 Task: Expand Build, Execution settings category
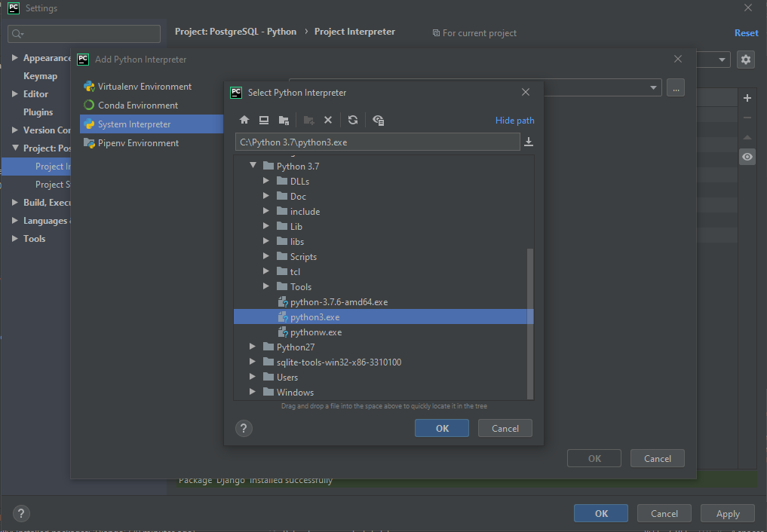14,202
